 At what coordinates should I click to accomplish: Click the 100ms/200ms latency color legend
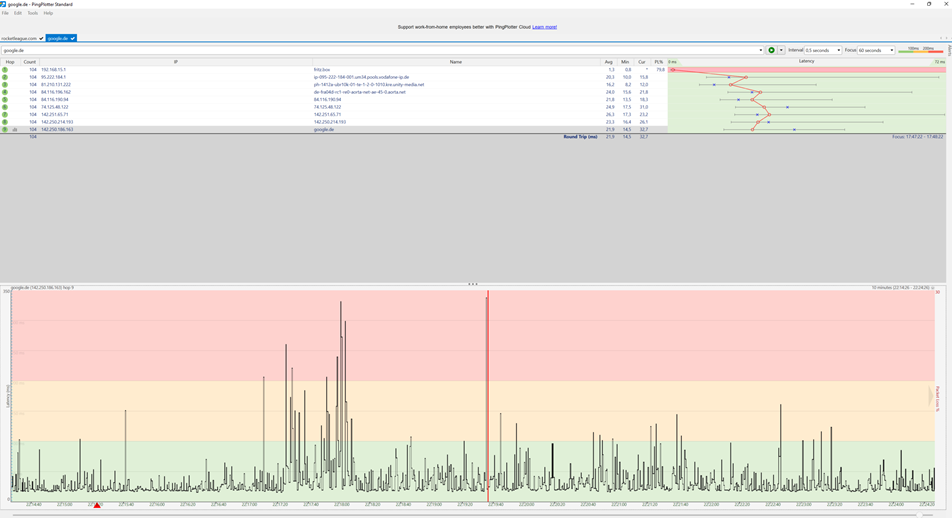pos(921,50)
